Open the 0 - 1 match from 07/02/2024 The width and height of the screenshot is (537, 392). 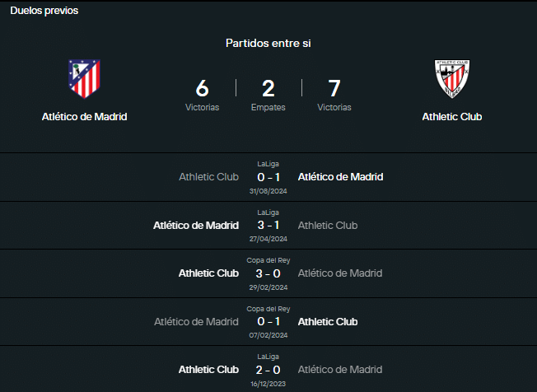click(268, 321)
